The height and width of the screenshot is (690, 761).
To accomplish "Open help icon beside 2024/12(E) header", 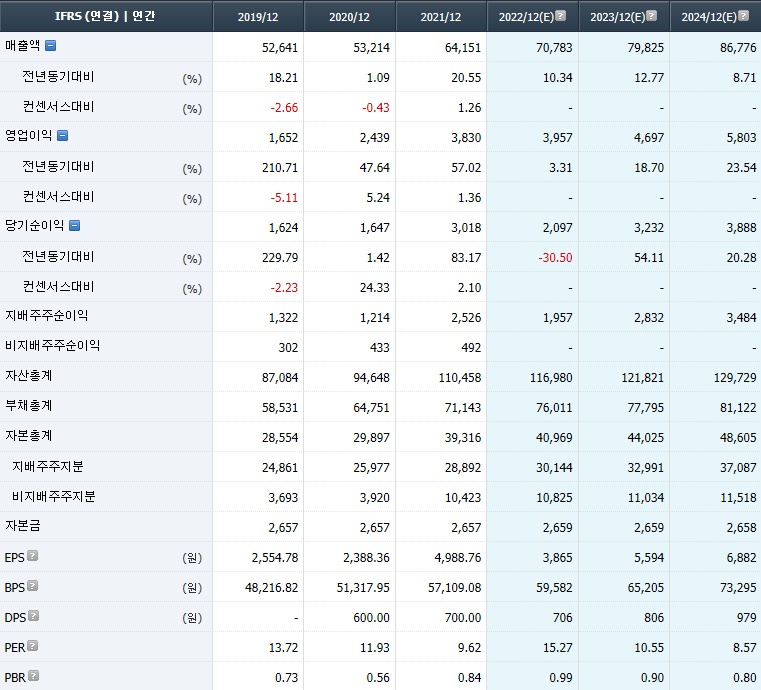I will click(x=743, y=16).
